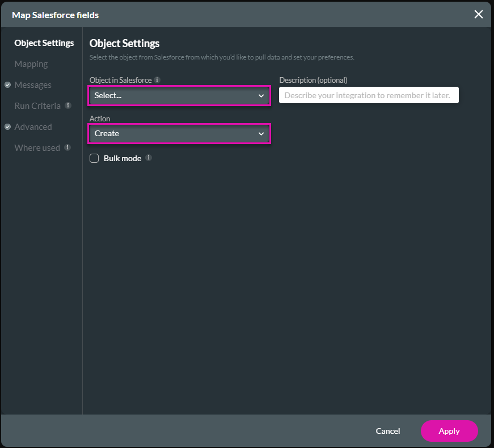The height and width of the screenshot is (448, 494).
Task: Click the Apply button
Action: click(449, 431)
